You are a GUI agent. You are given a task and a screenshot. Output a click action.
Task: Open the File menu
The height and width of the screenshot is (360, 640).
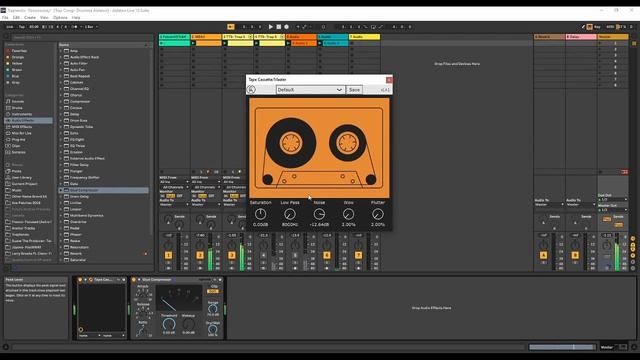pos(5,18)
